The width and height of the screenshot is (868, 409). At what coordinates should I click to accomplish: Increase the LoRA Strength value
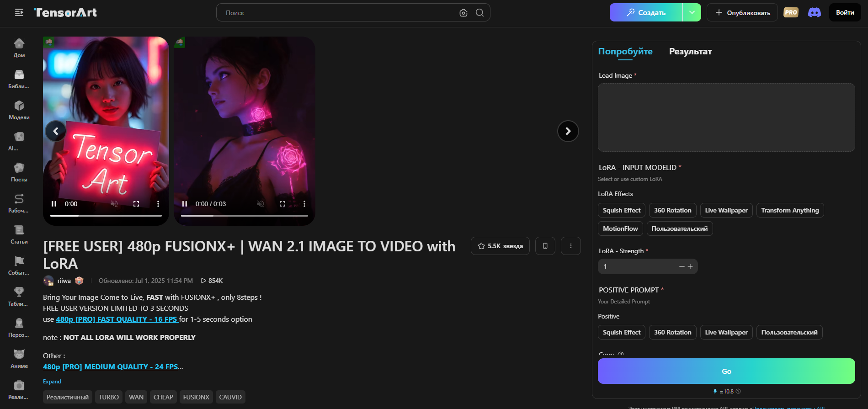(690, 266)
